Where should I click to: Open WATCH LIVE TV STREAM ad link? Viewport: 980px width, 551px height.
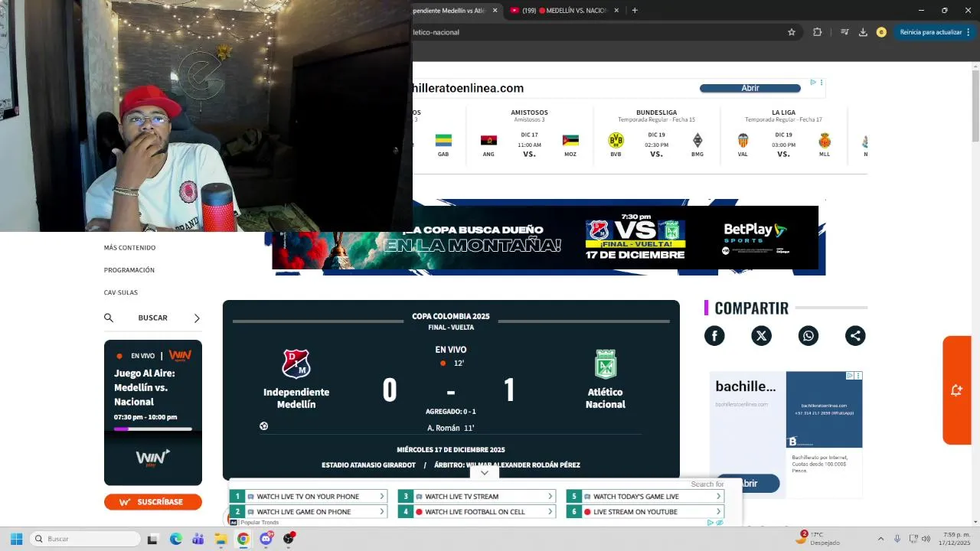(x=476, y=497)
